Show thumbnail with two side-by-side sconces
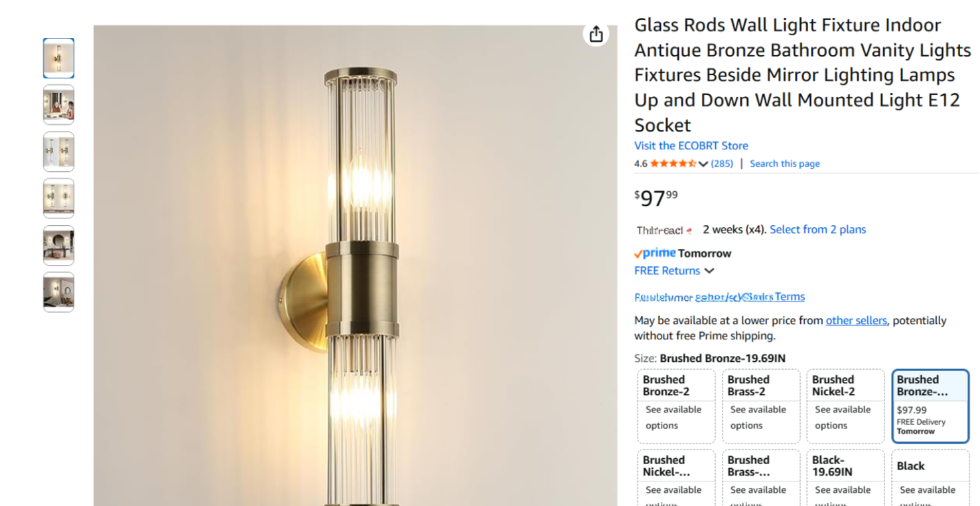Screen dimensions: 980x506 tap(58, 151)
